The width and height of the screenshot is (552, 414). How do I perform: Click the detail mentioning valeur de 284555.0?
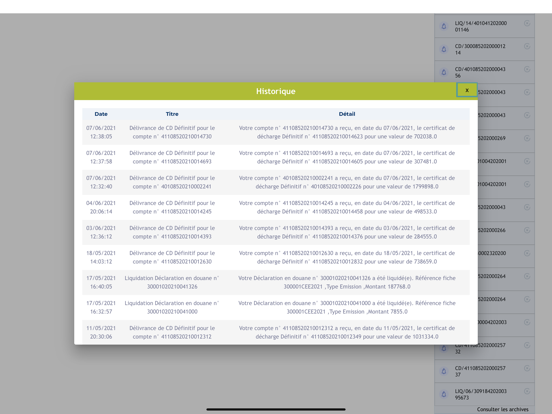point(347,232)
